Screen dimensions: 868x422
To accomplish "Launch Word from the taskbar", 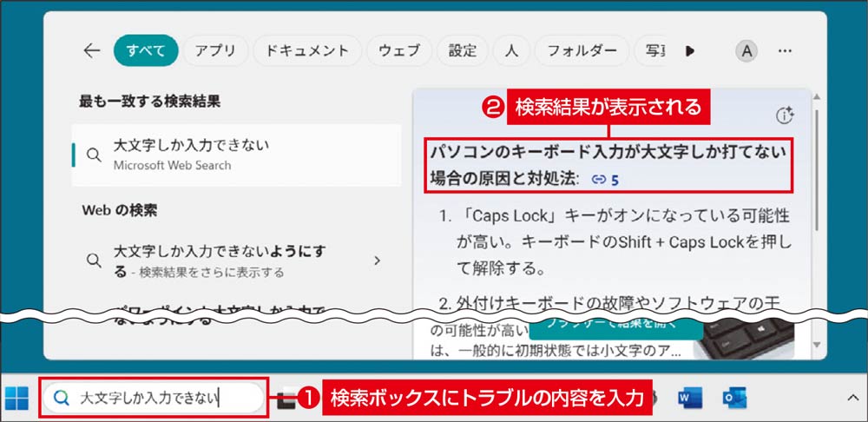I will (690, 399).
